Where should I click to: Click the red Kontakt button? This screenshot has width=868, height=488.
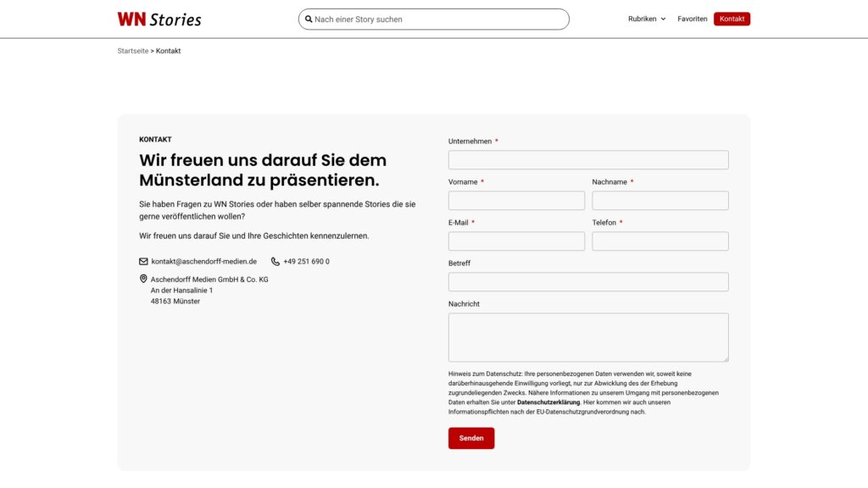click(731, 18)
